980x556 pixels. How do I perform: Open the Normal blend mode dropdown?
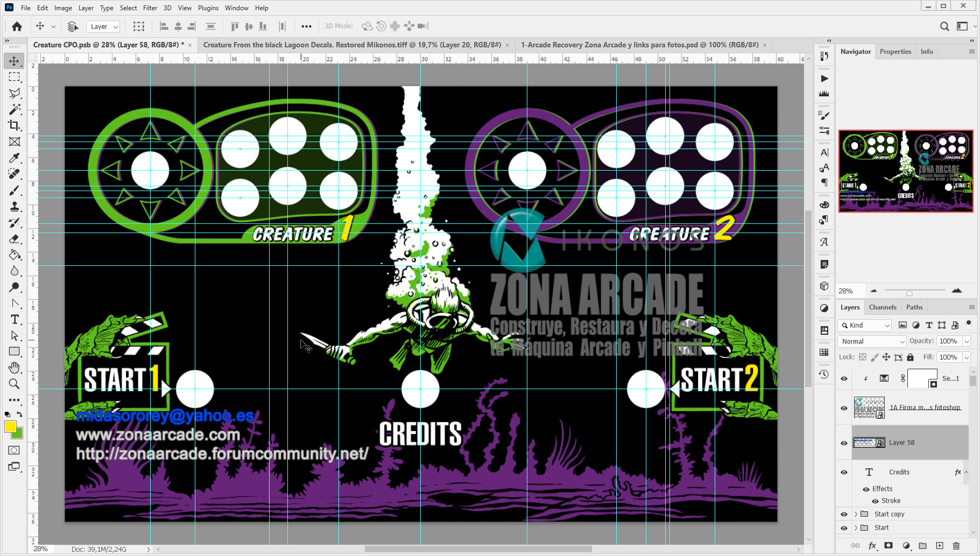pos(871,341)
